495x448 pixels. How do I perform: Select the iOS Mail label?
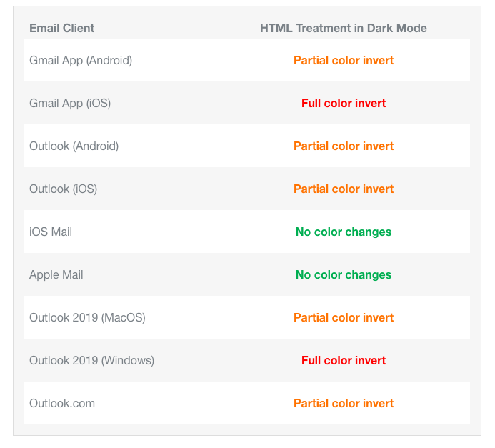click(x=51, y=232)
